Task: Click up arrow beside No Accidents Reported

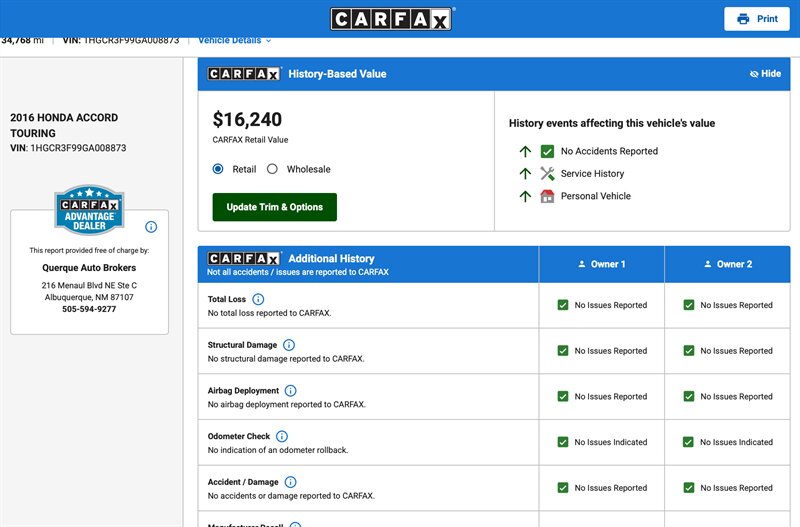Action: click(525, 152)
